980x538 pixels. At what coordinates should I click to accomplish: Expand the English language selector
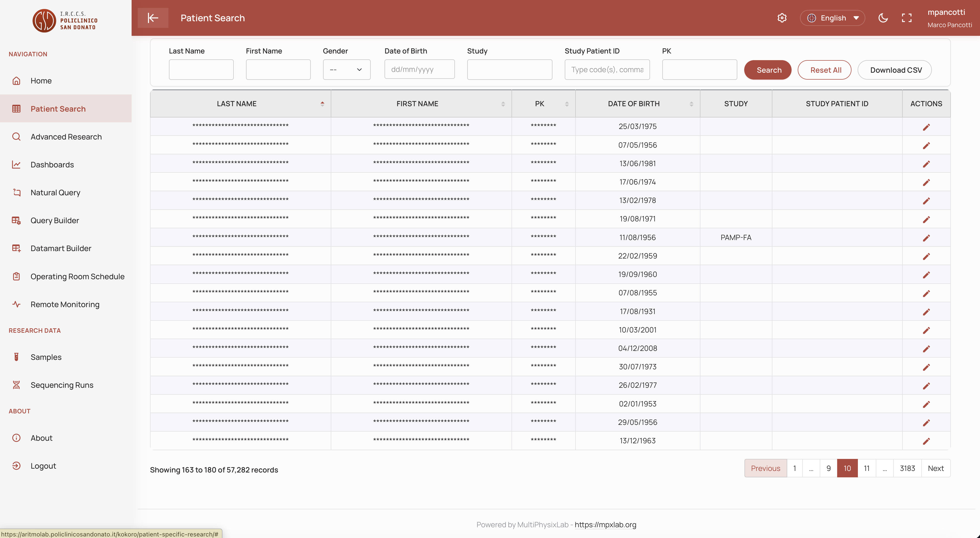pyautogui.click(x=832, y=18)
